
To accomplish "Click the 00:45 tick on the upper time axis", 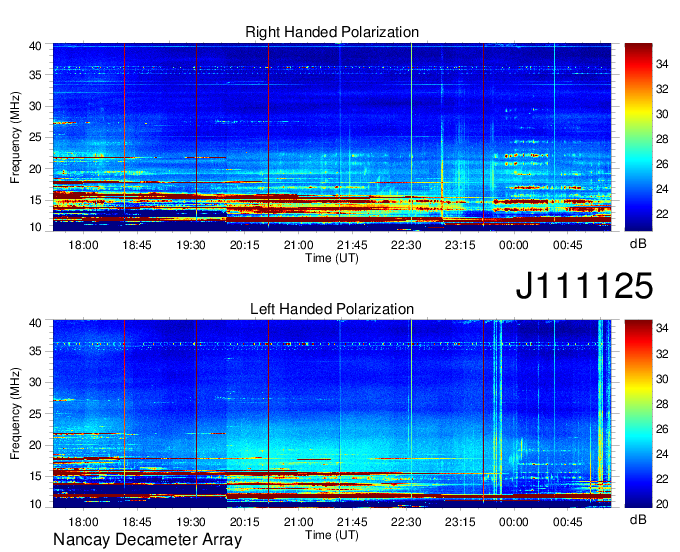I will click(567, 245).
